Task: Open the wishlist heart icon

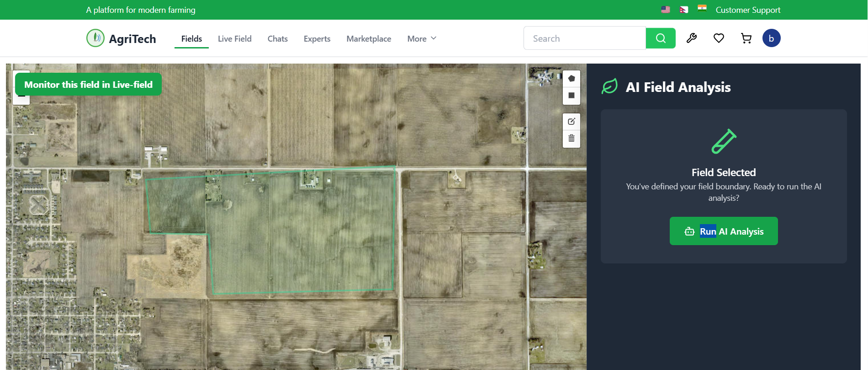Action: 719,38
